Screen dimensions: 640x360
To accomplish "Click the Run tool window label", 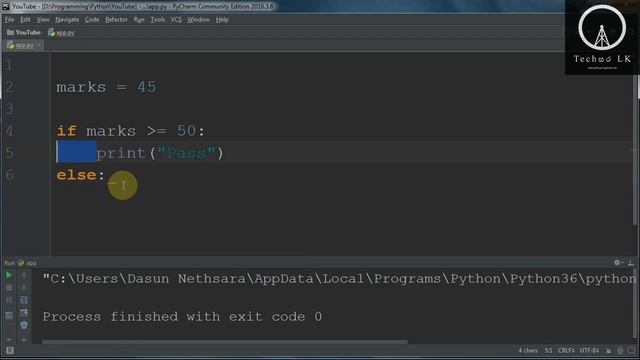I will coord(9,263).
